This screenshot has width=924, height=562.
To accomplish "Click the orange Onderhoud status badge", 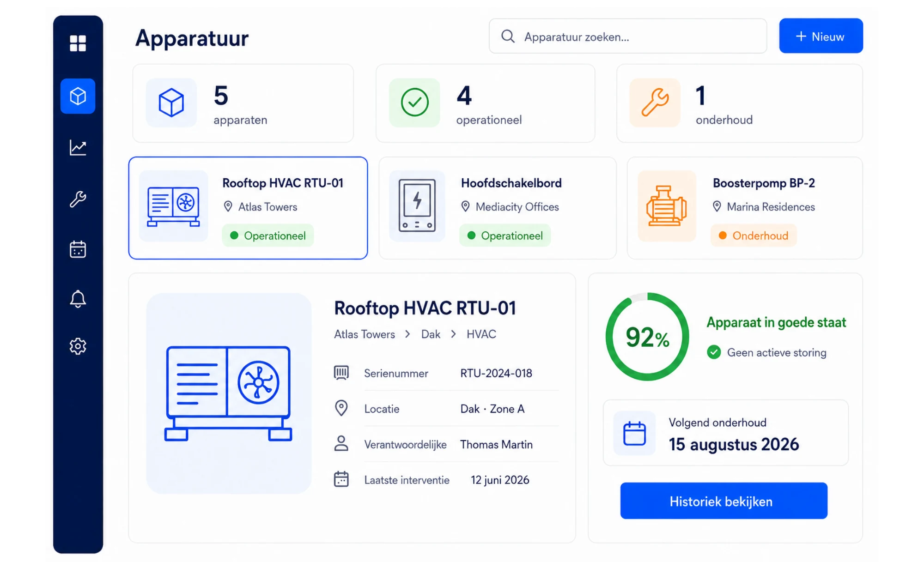I will (754, 236).
